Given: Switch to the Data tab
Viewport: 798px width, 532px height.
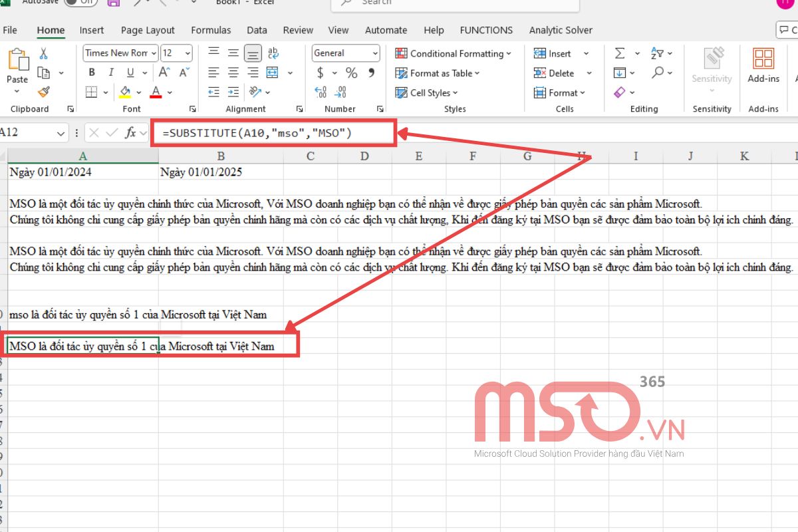Looking at the screenshot, I should pyautogui.click(x=257, y=30).
